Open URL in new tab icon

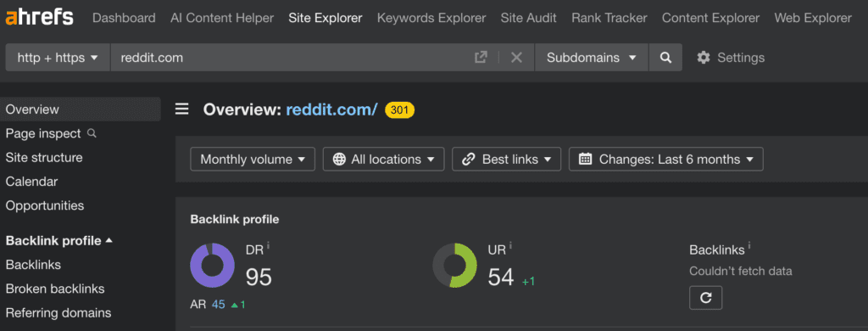click(x=481, y=57)
